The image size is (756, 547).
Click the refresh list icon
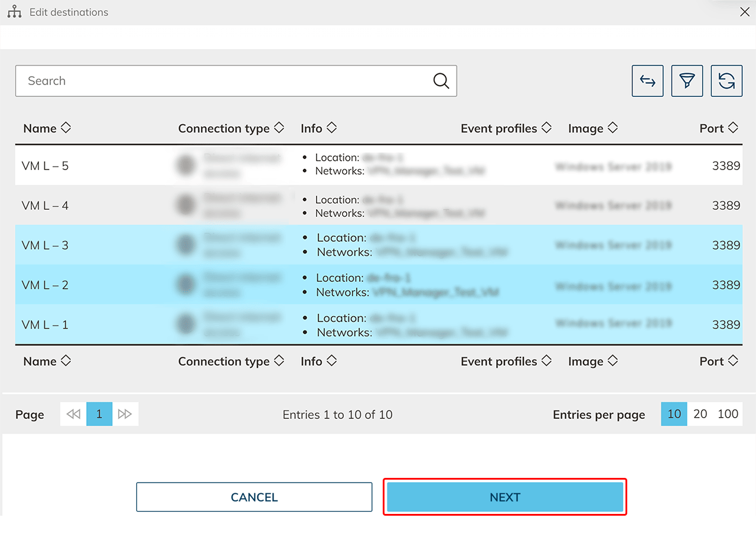coord(726,81)
